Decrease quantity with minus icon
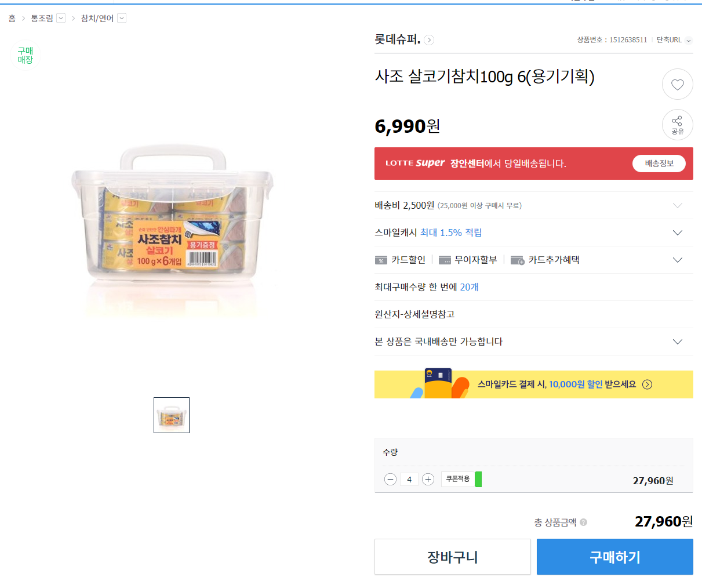This screenshot has width=702, height=588. (391, 480)
